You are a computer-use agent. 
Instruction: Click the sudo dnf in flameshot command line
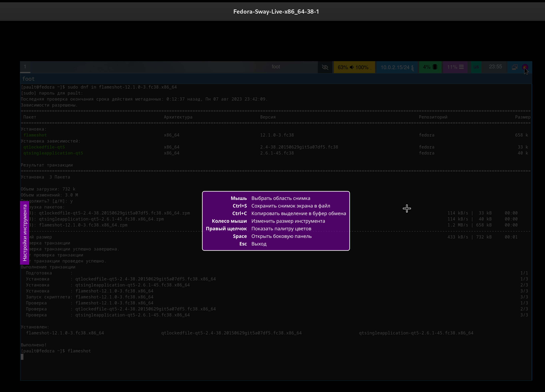pos(99,87)
